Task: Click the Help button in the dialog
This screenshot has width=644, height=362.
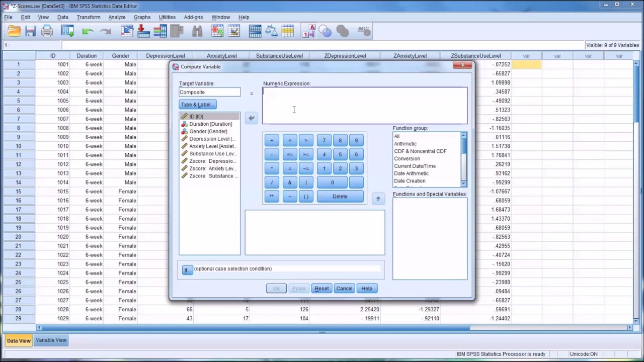Action: (367, 289)
